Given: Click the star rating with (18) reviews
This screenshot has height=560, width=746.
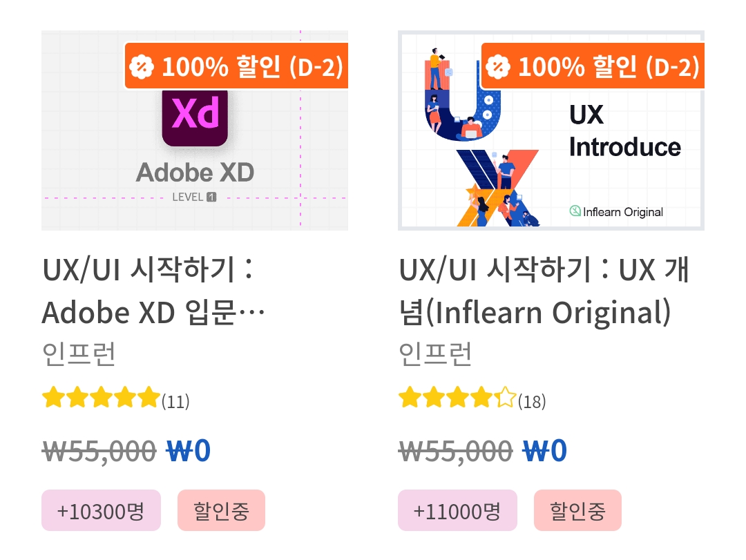Looking at the screenshot, I should click(472, 398).
